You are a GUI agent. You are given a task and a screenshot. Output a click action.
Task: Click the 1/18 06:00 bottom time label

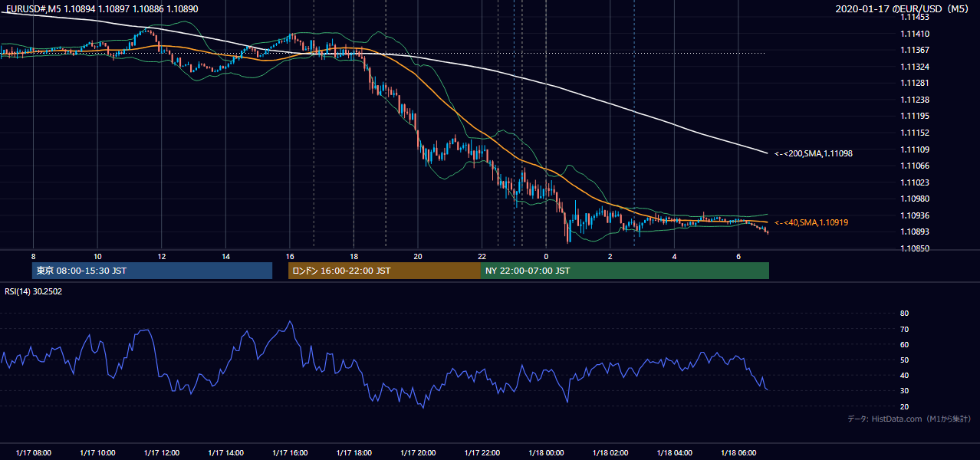coord(738,453)
